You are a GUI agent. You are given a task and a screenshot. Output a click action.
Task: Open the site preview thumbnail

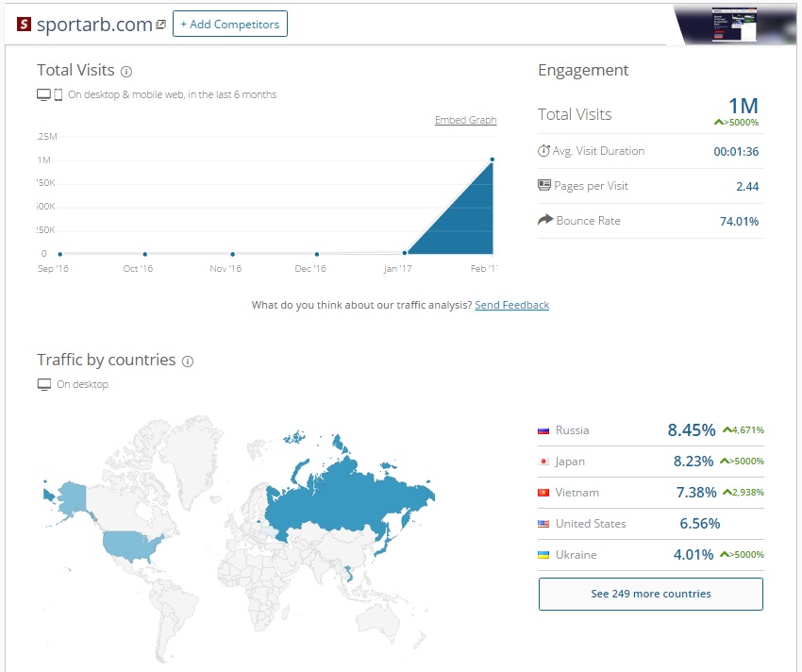(x=734, y=25)
